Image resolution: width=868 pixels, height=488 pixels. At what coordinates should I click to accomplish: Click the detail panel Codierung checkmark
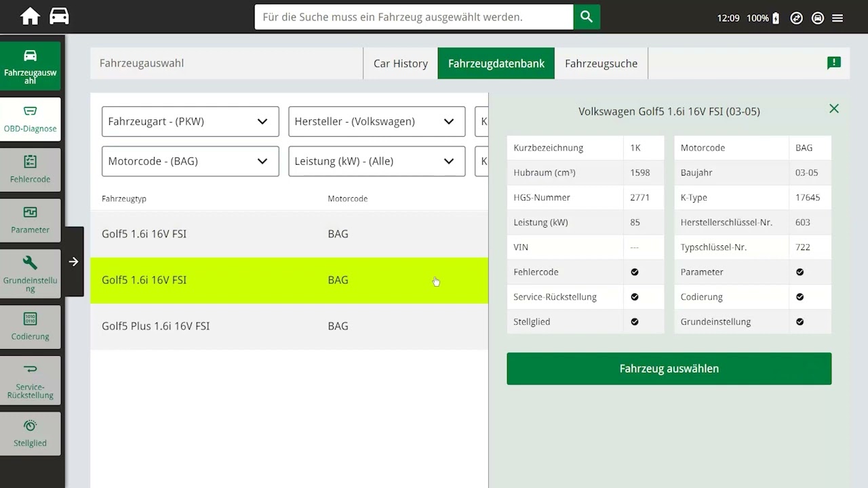coord(800,297)
